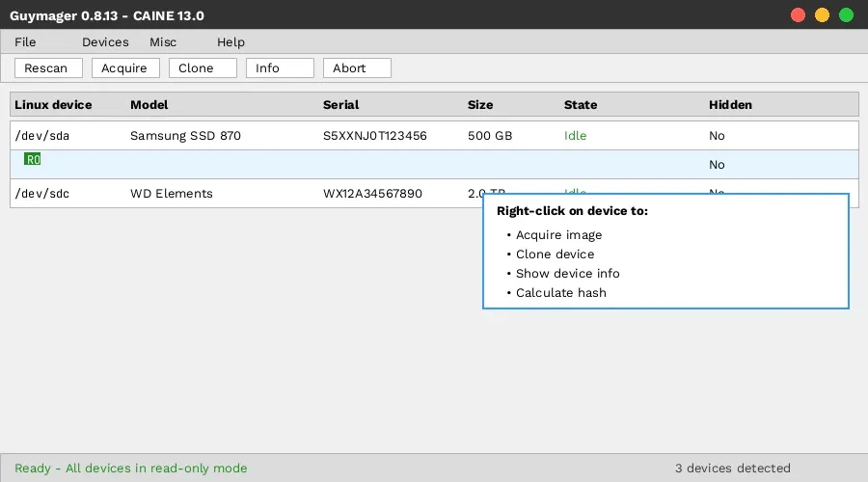Choose "Calculate hash" in the popup list

pyautogui.click(x=560, y=293)
